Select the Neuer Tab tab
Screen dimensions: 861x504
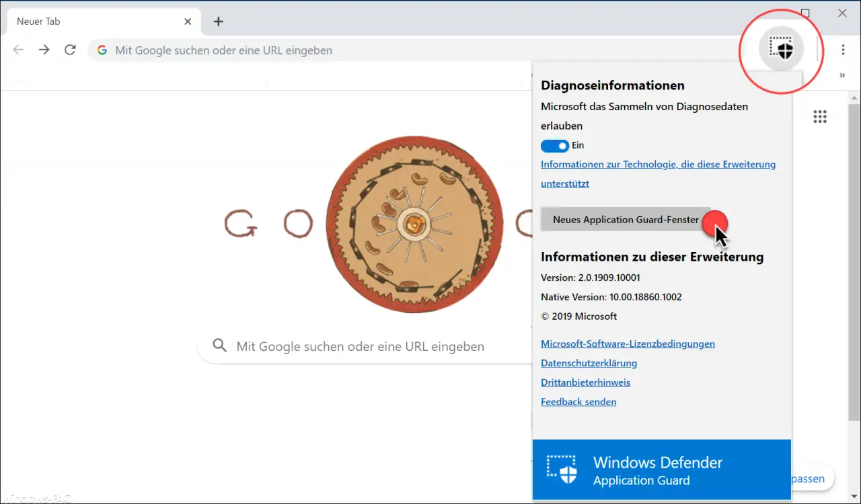(102, 22)
